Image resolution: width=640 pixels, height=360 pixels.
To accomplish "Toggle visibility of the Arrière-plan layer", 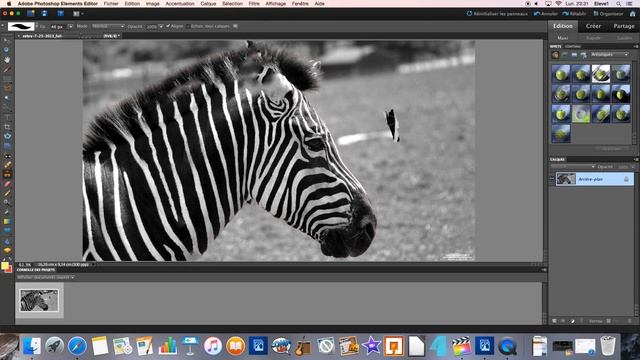I will tap(552, 179).
